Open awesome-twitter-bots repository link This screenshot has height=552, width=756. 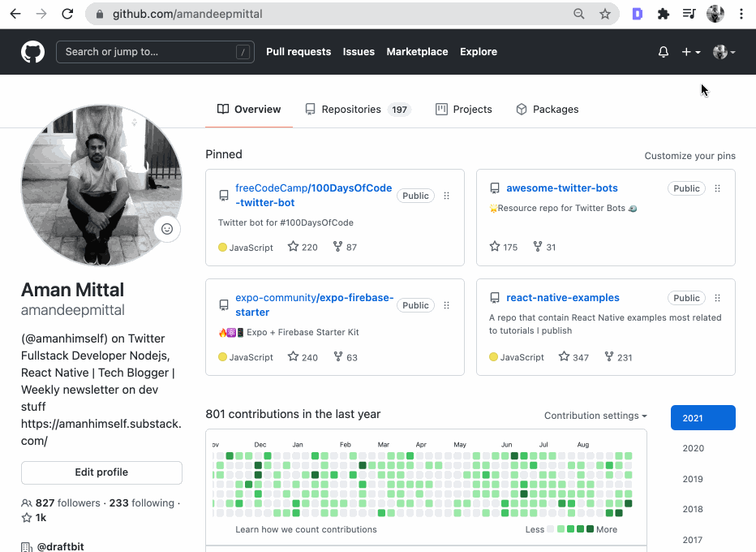tap(561, 188)
